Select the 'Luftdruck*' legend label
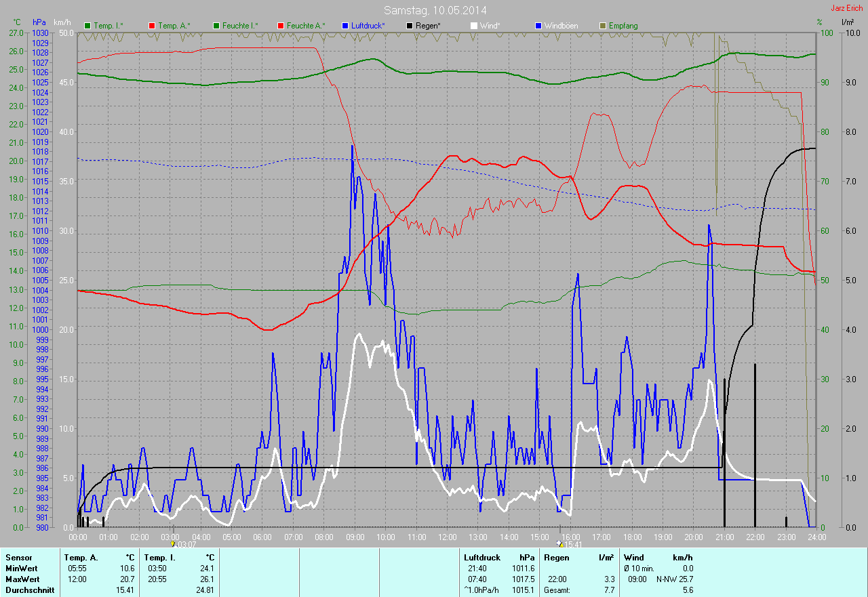Viewport: 868px width, 597px height. pyautogui.click(x=368, y=26)
